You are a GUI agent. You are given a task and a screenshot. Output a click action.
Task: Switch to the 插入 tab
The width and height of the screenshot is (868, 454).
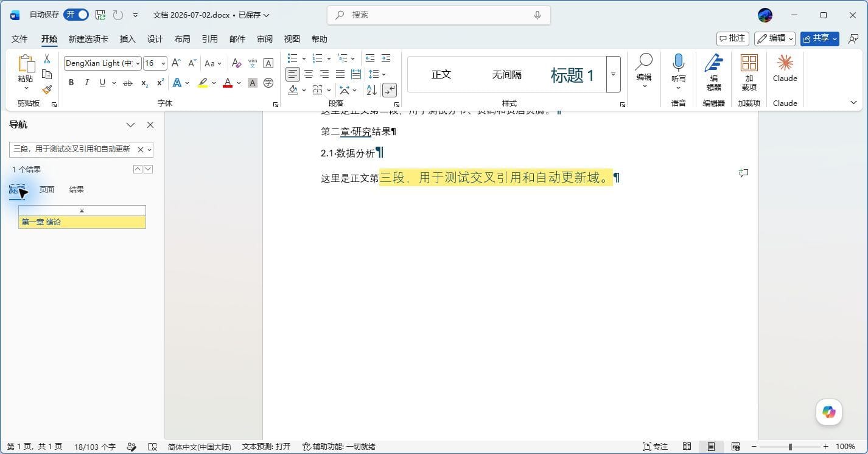[128, 39]
